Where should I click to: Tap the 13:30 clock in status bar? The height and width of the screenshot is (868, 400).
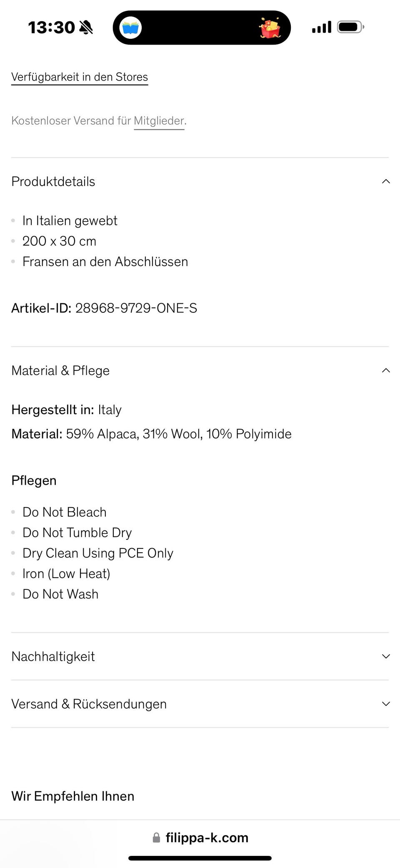(x=51, y=28)
